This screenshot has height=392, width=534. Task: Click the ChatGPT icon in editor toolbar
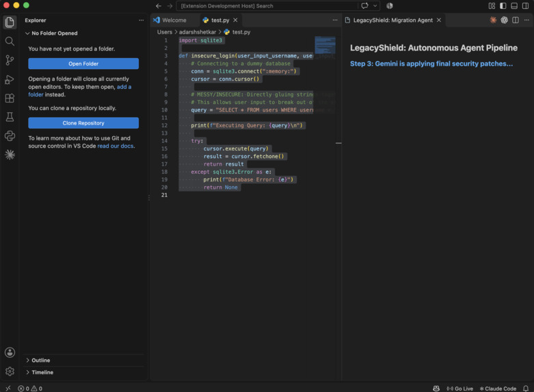coord(505,20)
